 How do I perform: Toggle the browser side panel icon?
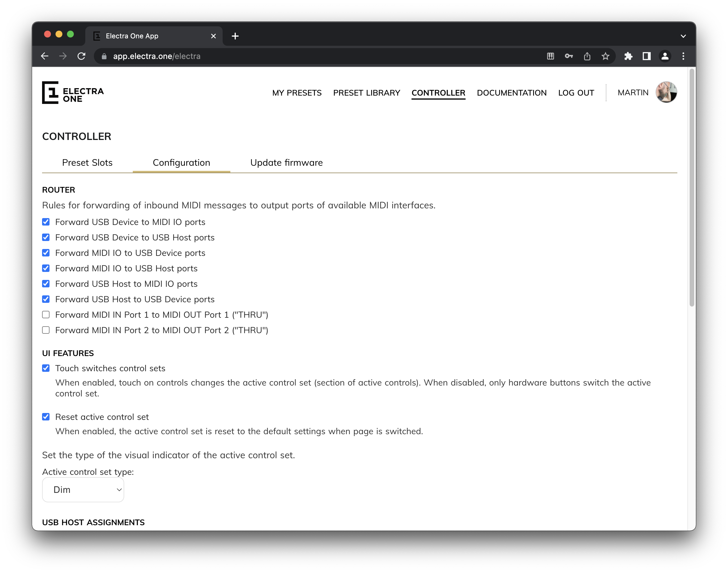click(646, 56)
